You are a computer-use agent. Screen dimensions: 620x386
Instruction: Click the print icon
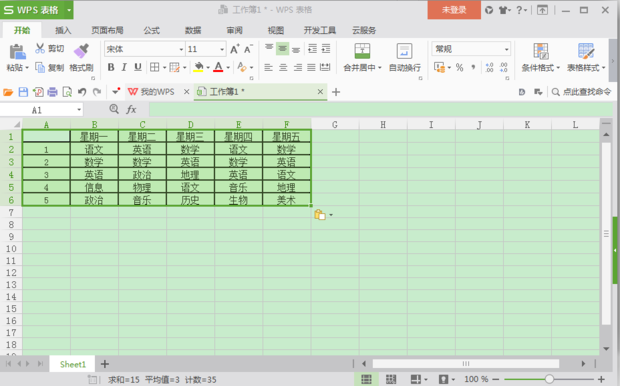pyautogui.click(x=53, y=92)
